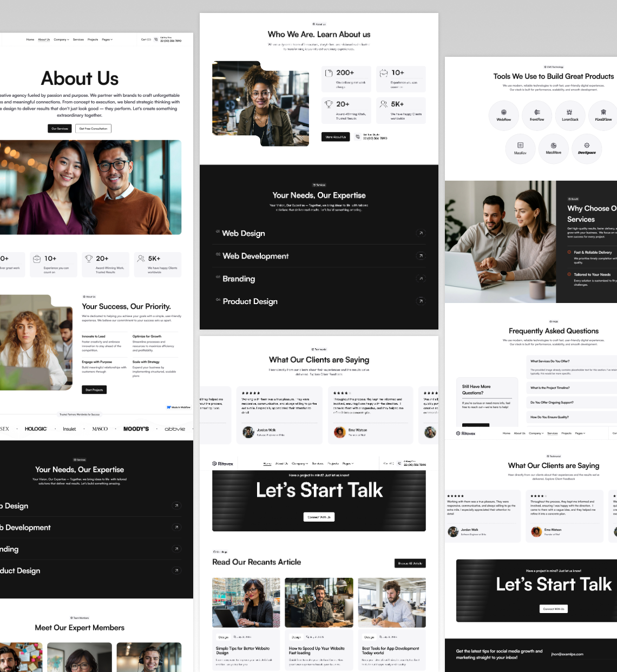Click the Ritovex logo in the navbar

pos(222,463)
